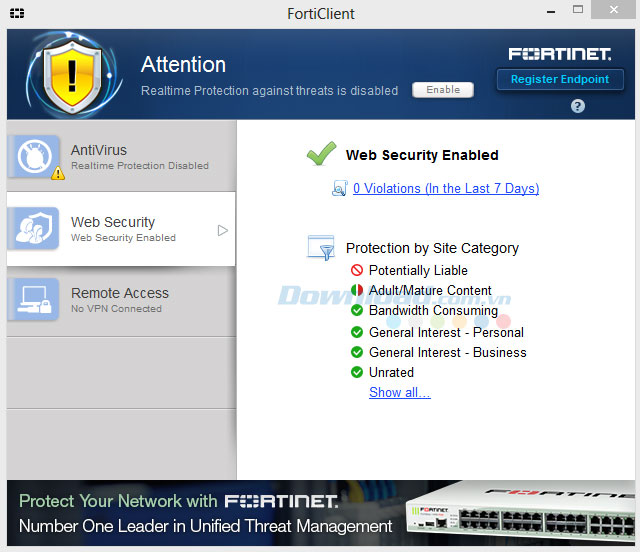Click the Protection by Site Category heading
Screen dimensions: 640x552
432,248
